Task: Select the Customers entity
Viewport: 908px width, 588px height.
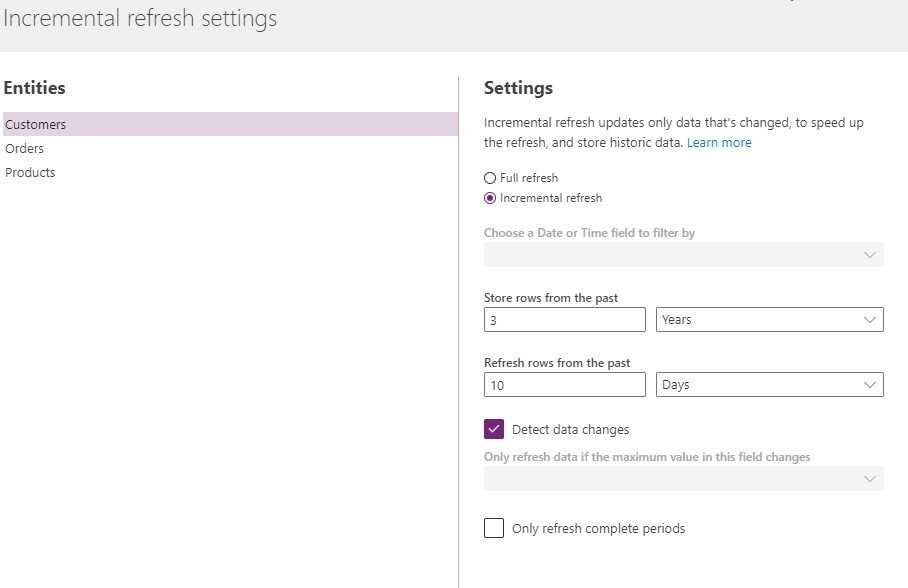Action: (35, 124)
